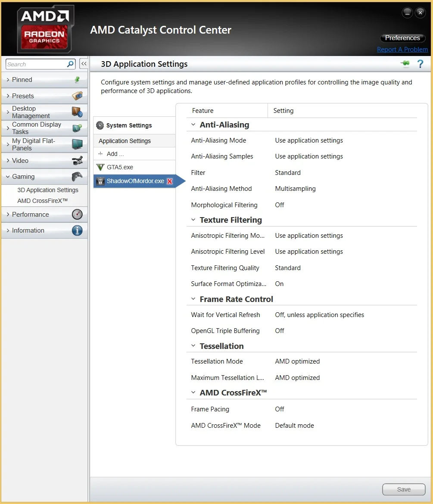Click the plus icon next to Add
Viewport: 433px width, 504px height.
(x=100, y=154)
